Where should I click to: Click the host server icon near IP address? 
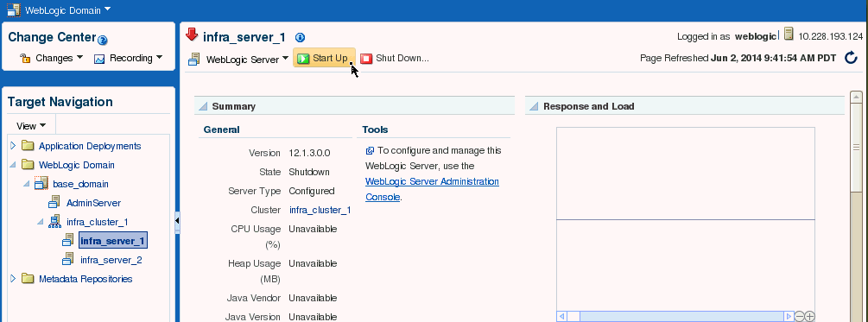coord(789,35)
